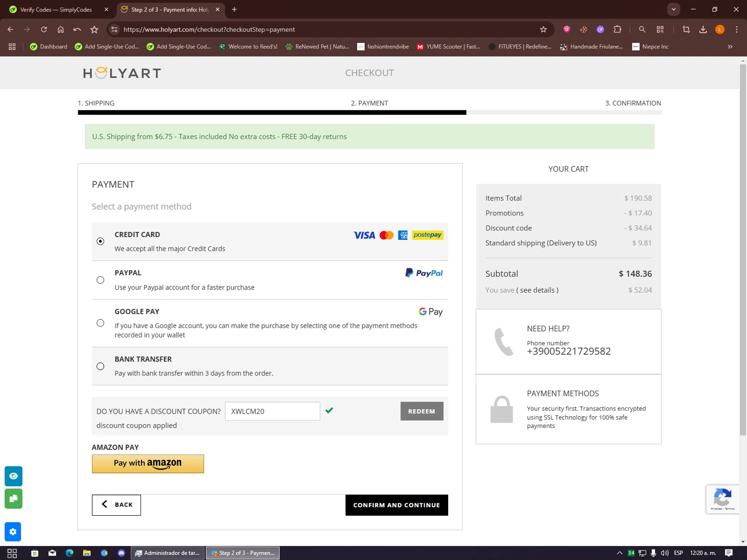Screen dimensions: 747x560
Task: Focus the discount coupon input field
Action: coord(272,411)
